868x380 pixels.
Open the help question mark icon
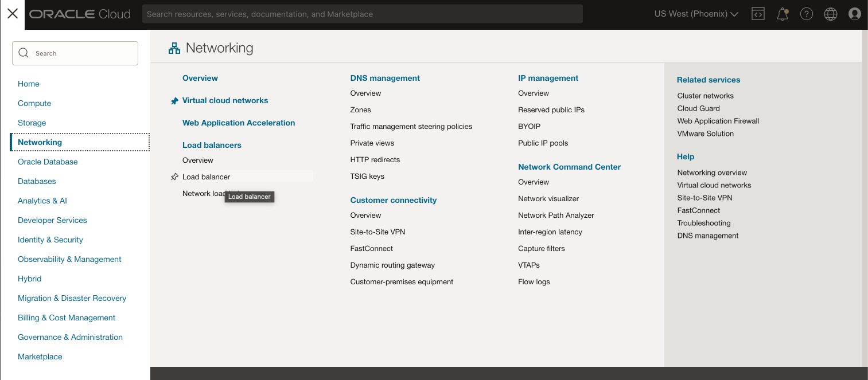point(806,13)
